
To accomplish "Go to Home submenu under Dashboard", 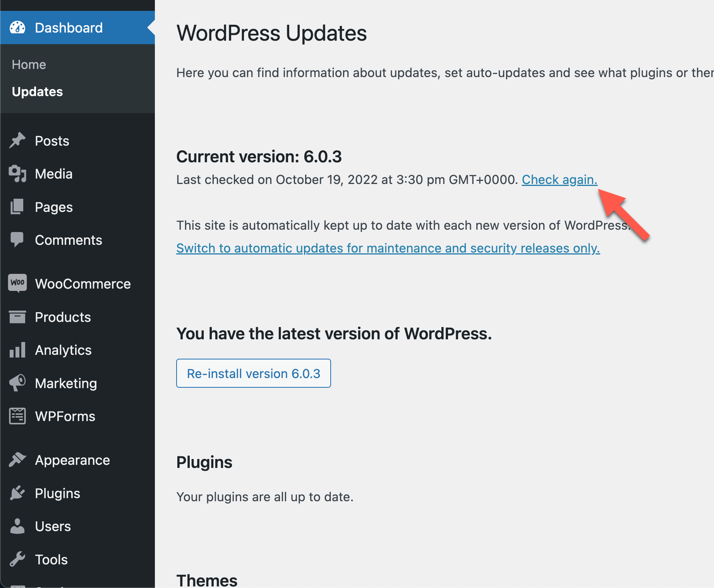I will pyautogui.click(x=29, y=64).
